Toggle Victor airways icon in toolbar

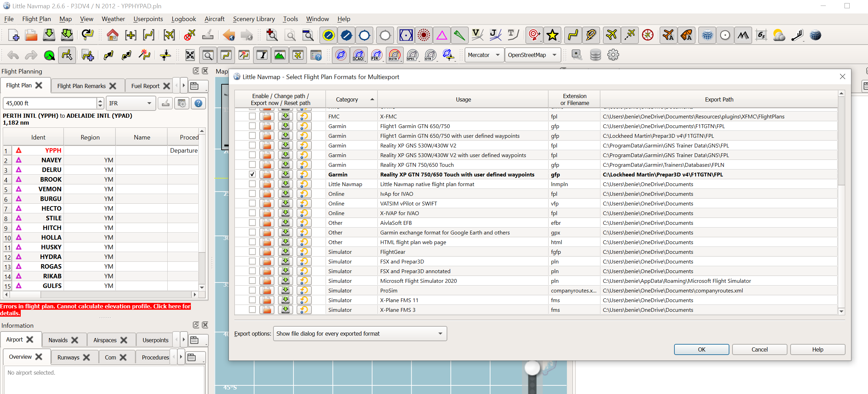point(477,35)
